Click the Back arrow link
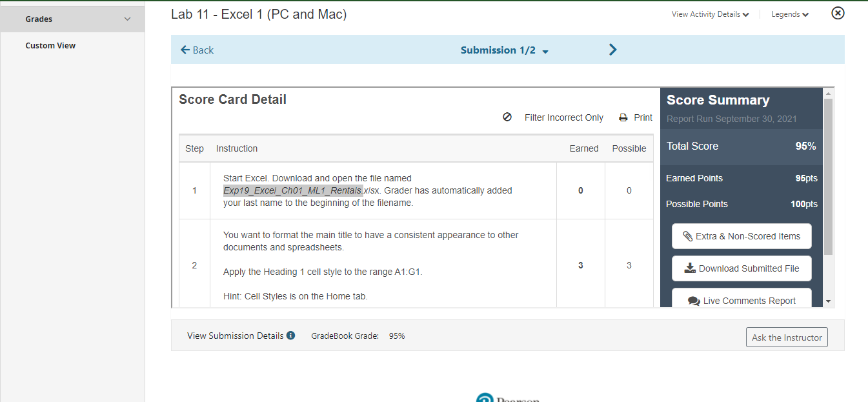The width and height of the screenshot is (868, 402). tap(197, 50)
